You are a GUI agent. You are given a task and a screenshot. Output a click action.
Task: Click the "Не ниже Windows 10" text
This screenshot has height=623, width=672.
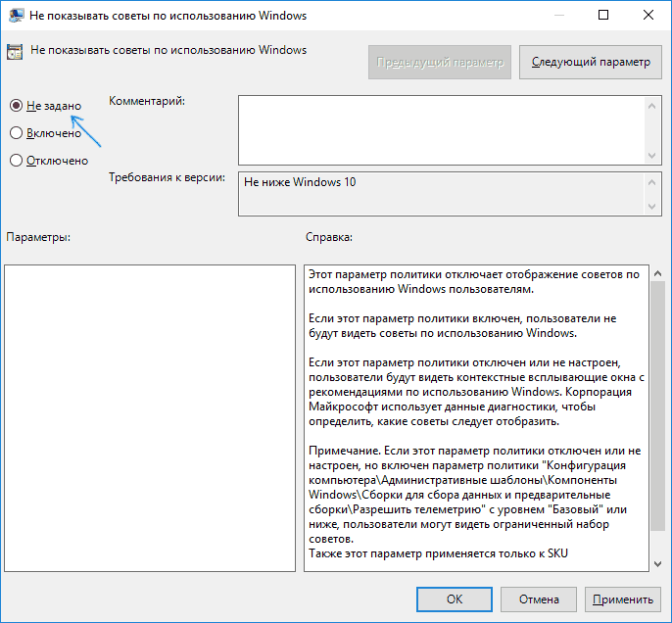[x=300, y=182]
